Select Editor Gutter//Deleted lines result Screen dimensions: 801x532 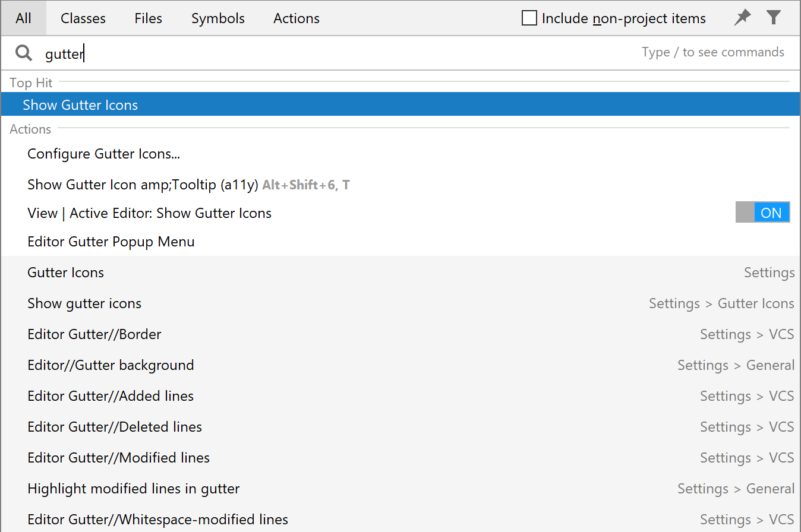[x=400, y=427]
